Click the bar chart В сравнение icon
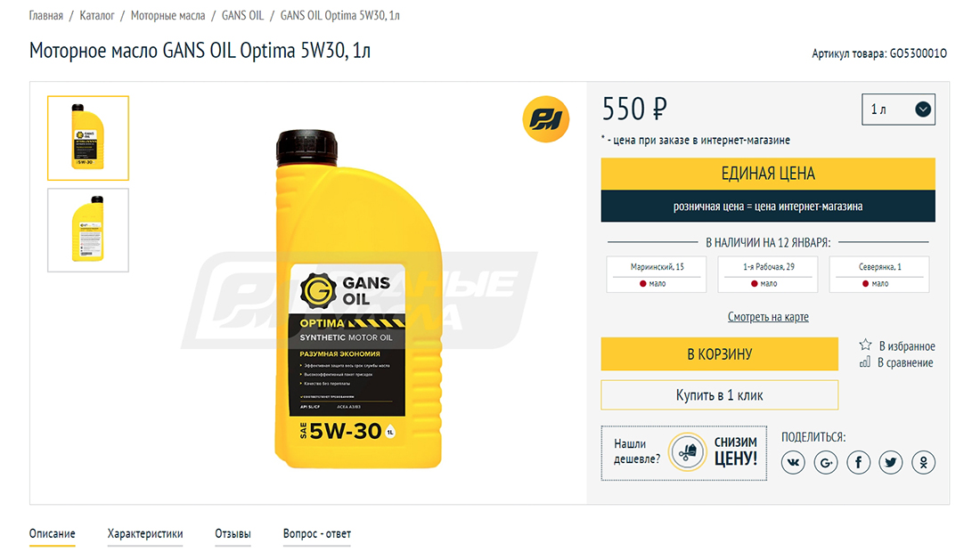Image resolution: width=980 pixels, height=560 pixels. point(865,362)
